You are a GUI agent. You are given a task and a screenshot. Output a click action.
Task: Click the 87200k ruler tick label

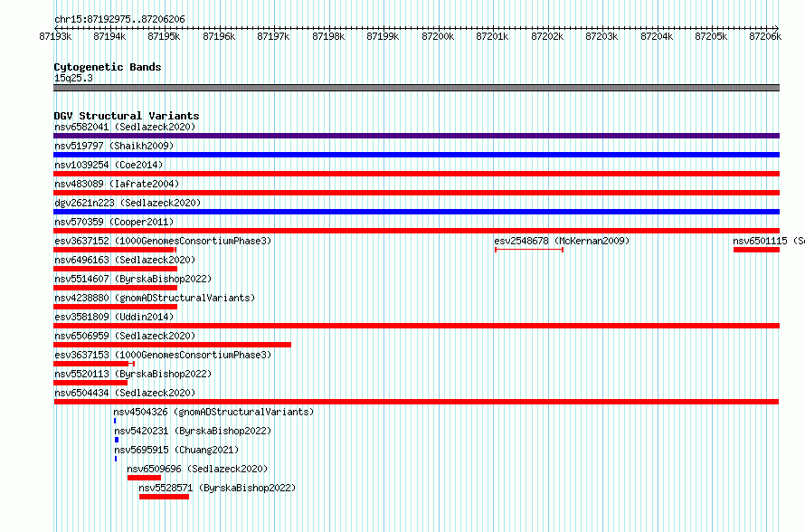[x=438, y=36]
